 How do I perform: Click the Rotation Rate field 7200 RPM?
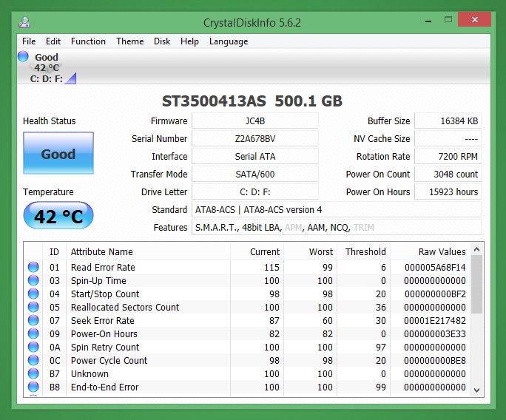coord(448,157)
